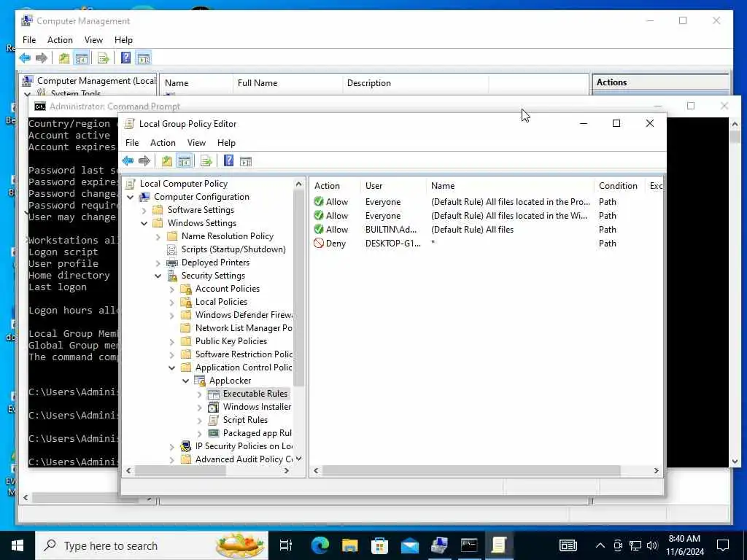Screen dimensions: 747x560
Task: Click Up one level icon in Computer Management
Action: tap(64, 58)
